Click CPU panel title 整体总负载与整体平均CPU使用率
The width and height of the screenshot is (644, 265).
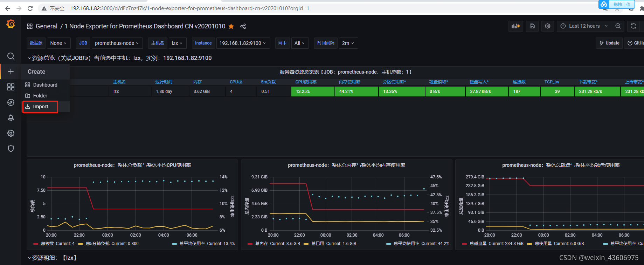click(132, 165)
